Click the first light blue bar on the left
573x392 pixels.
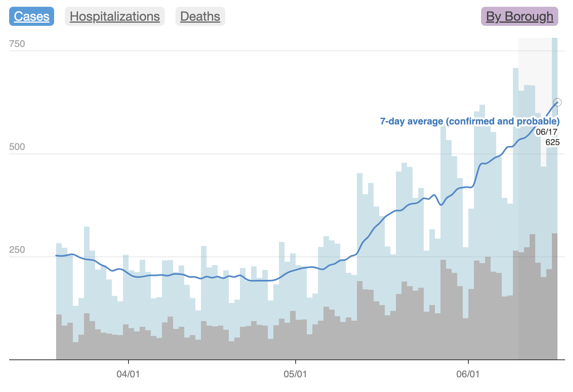click(x=59, y=278)
